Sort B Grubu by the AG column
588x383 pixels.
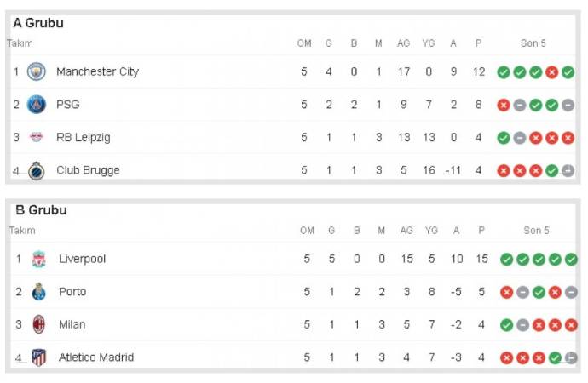[406, 231]
